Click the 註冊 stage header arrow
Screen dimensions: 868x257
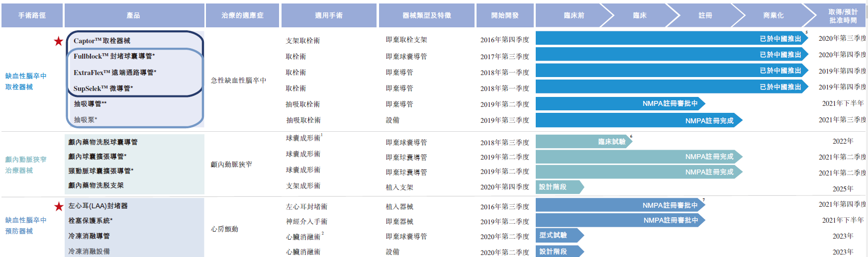[705, 15]
